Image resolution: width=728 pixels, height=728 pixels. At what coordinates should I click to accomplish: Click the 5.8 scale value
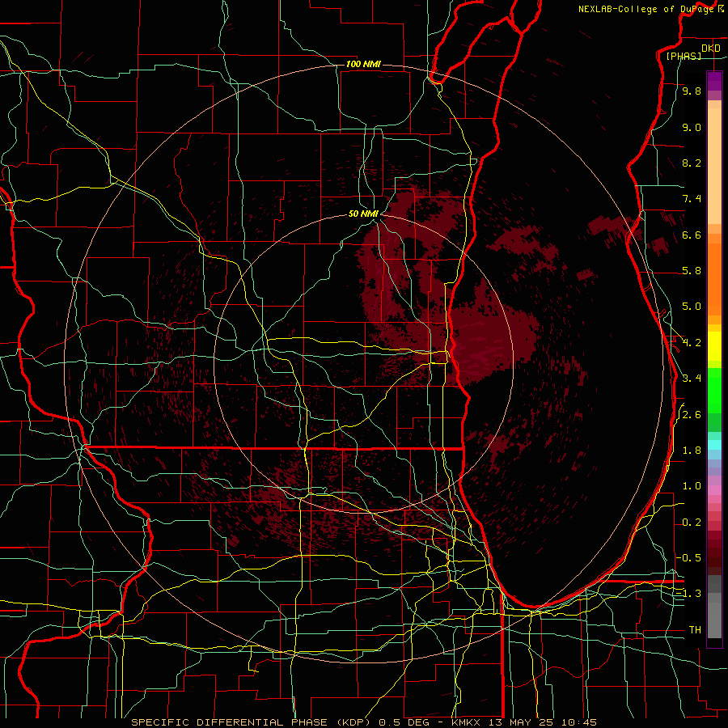coord(692,271)
